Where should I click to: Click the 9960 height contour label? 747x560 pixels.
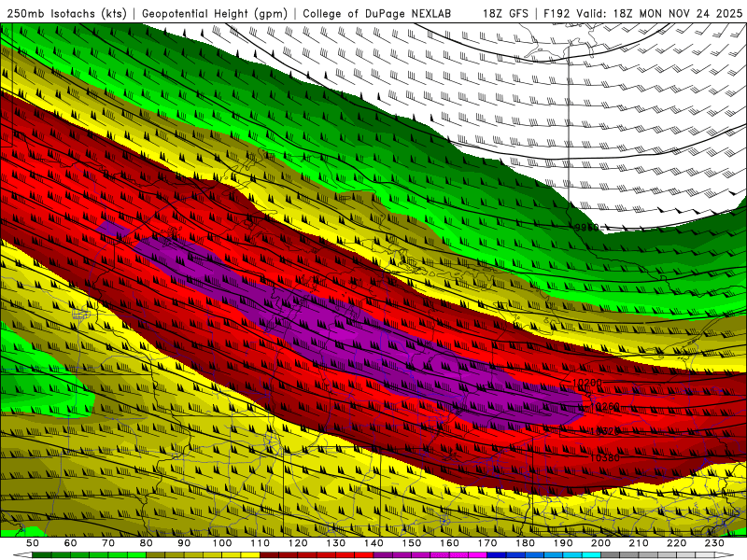[x=586, y=227]
